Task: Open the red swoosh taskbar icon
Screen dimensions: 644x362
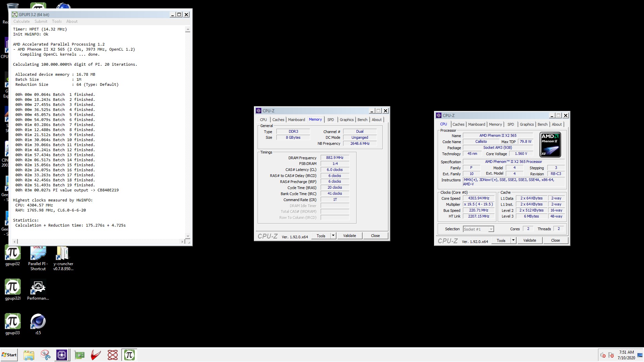Action: pos(96,355)
